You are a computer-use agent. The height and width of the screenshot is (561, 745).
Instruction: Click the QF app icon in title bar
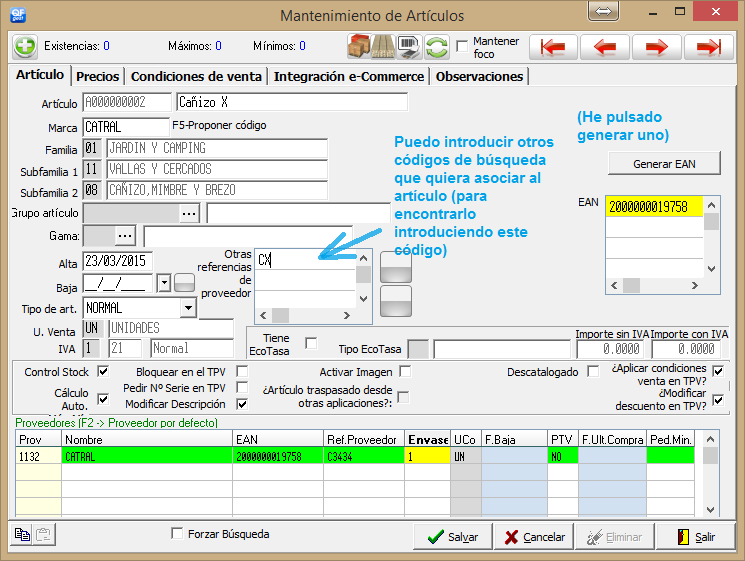18,15
